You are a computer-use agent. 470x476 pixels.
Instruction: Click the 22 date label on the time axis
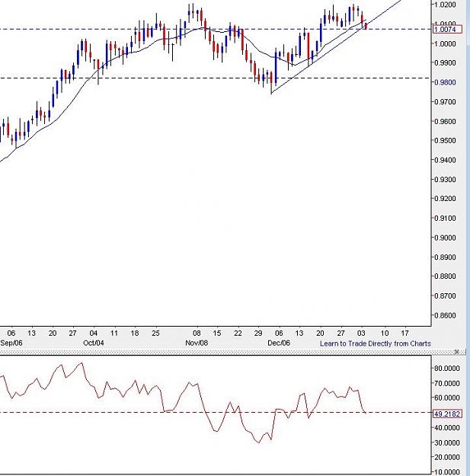[238, 334]
